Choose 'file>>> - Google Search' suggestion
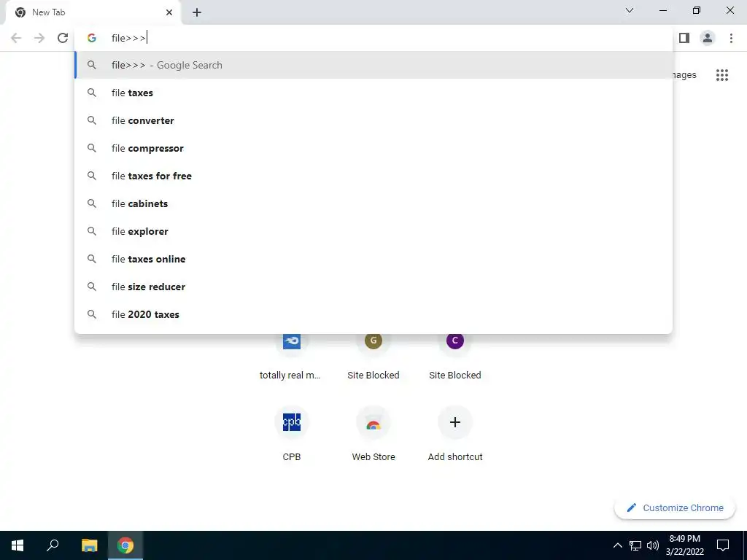Screen dimensions: 747x560 pos(373,65)
